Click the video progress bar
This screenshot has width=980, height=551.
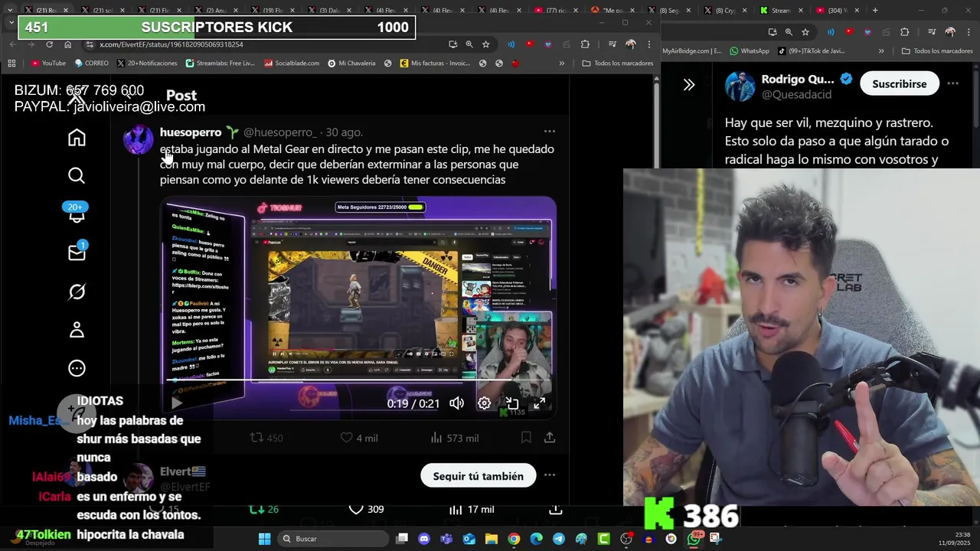point(358,380)
